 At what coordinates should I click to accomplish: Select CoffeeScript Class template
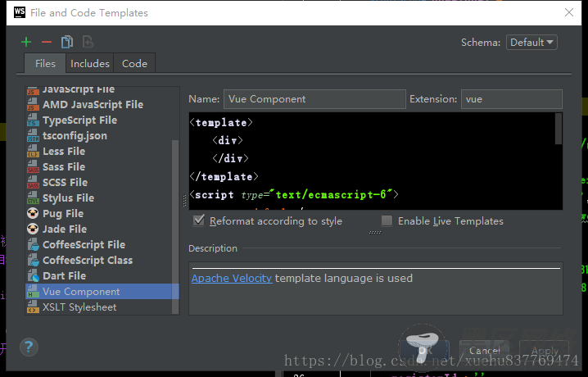pyautogui.click(x=102, y=260)
